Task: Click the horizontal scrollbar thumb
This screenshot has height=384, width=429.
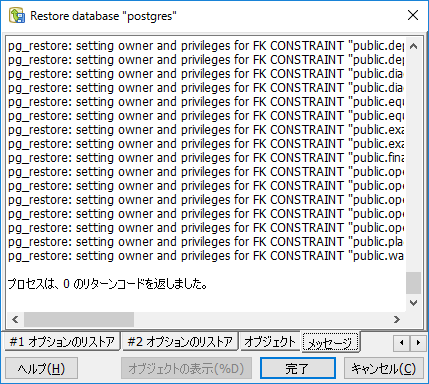Action: 79,319
